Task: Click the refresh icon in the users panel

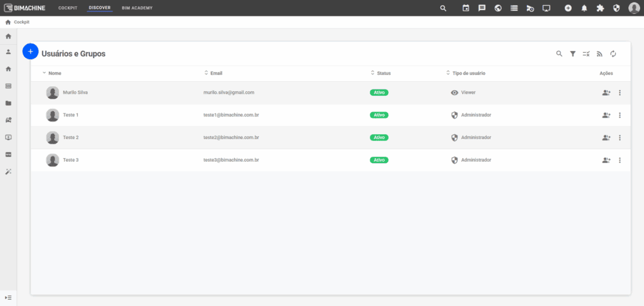Action: (x=613, y=54)
